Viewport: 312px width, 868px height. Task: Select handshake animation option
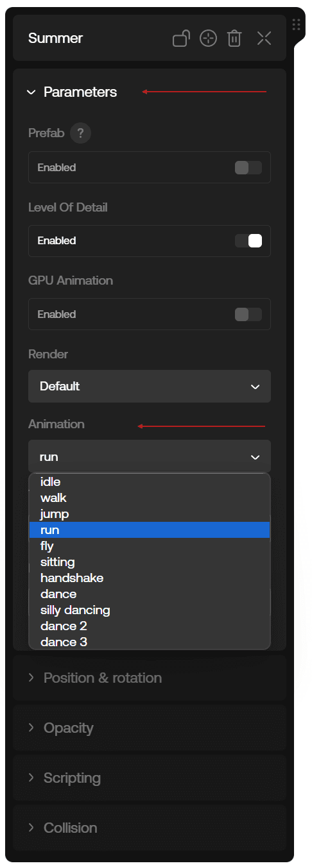click(x=150, y=578)
